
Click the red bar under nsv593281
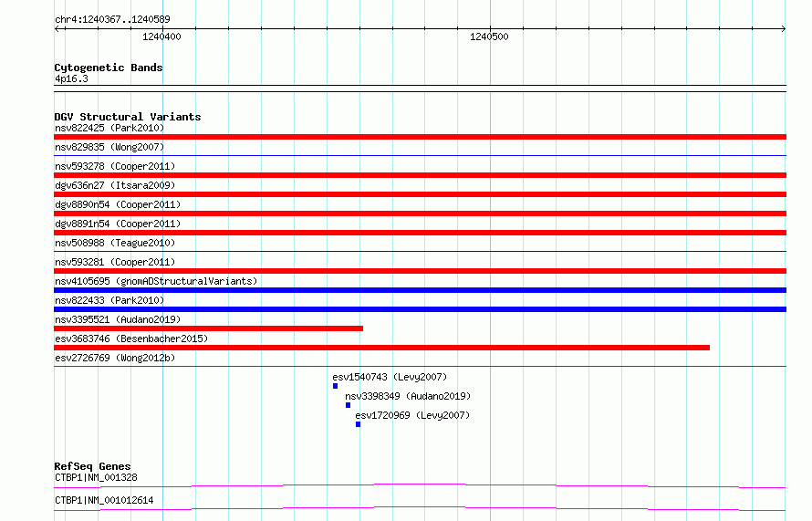coord(420,271)
